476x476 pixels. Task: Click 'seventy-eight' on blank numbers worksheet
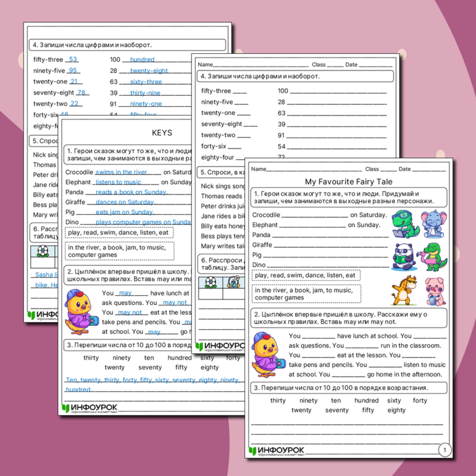(222, 124)
